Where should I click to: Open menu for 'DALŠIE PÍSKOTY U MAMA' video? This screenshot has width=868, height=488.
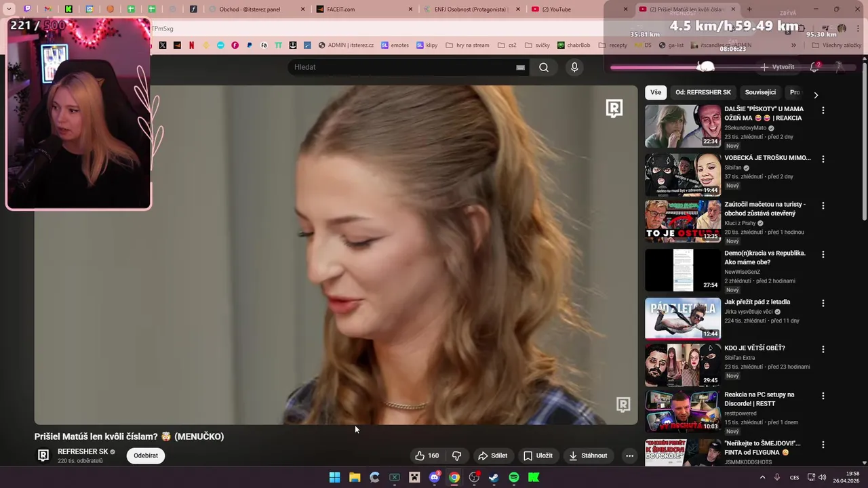[x=823, y=110]
